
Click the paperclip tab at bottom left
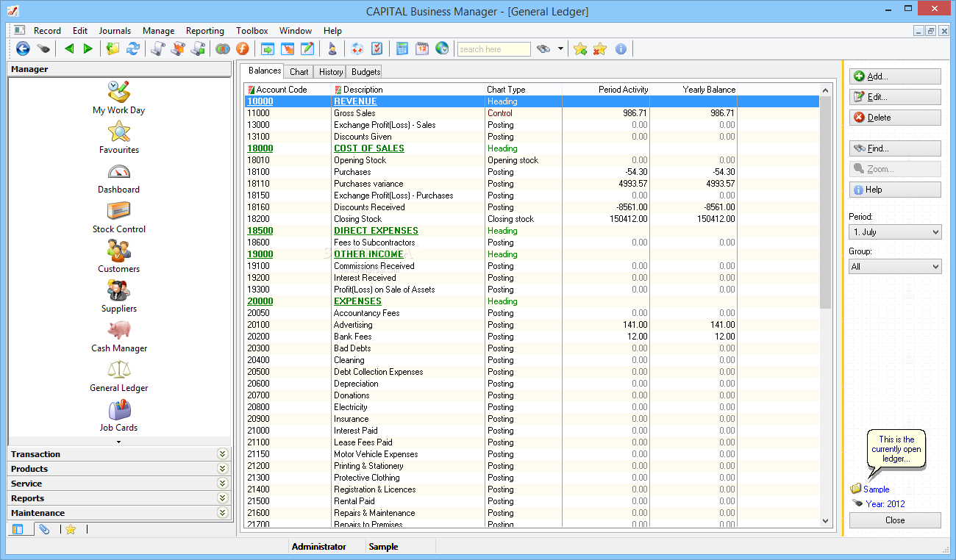(44, 529)
